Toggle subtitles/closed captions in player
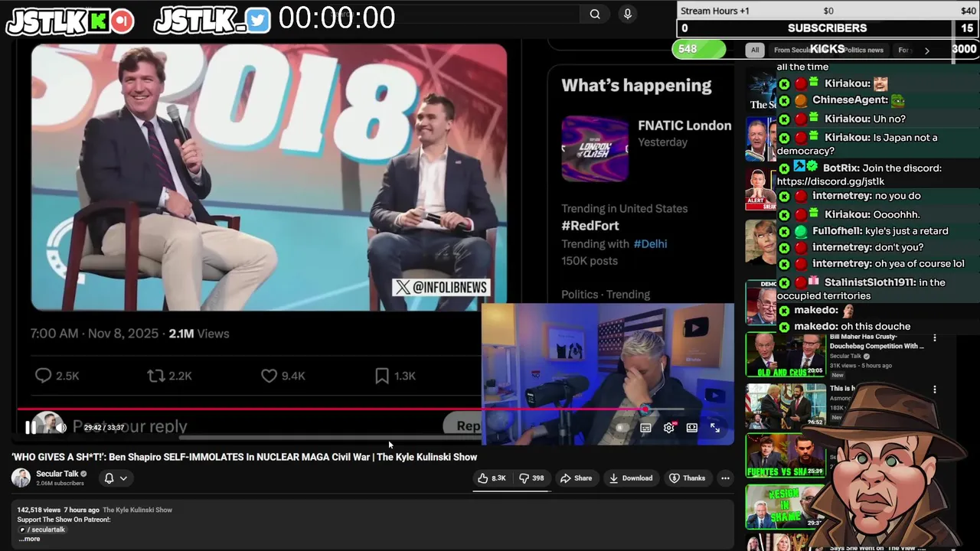 pos(645,428)
